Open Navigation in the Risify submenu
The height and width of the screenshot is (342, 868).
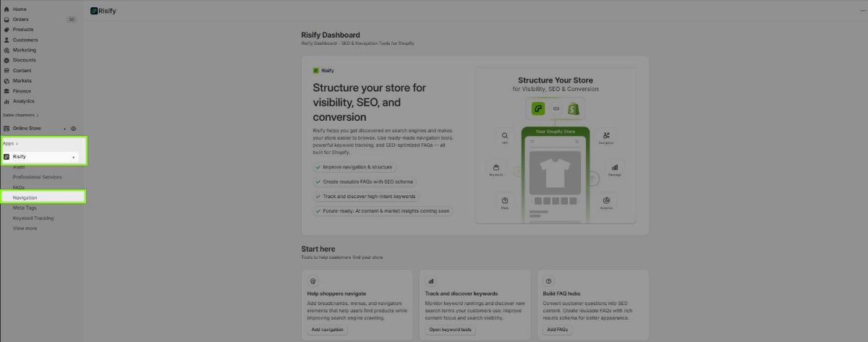pyautogui.click(x=25, y=197)
